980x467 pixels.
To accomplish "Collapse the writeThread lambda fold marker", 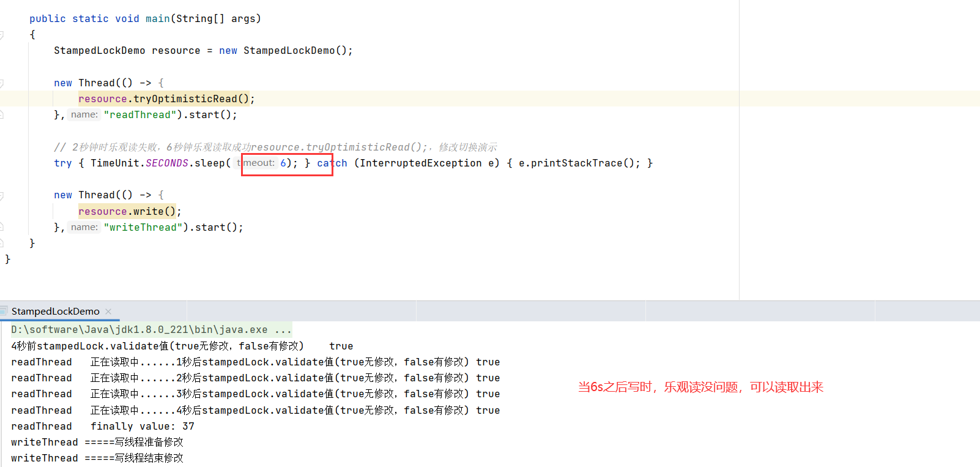I will click(x=2, y=195).
